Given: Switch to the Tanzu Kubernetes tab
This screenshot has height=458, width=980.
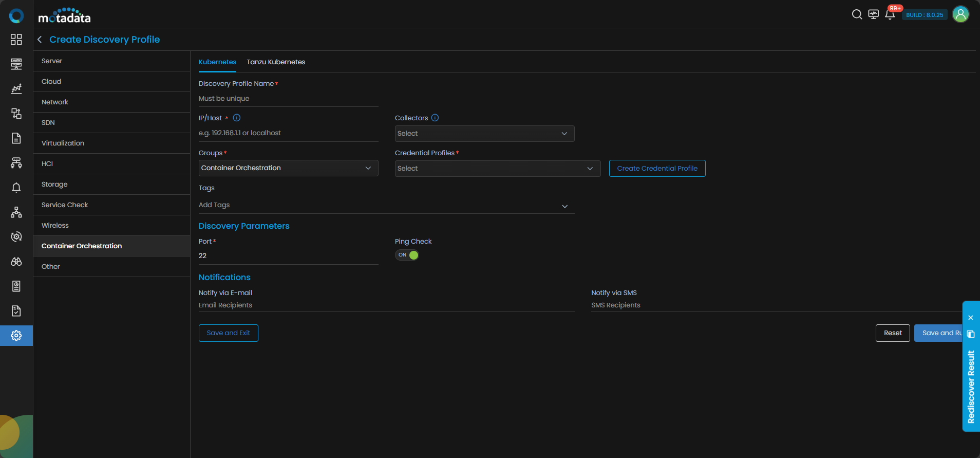Looking at the screenshot, I should 276,62.
